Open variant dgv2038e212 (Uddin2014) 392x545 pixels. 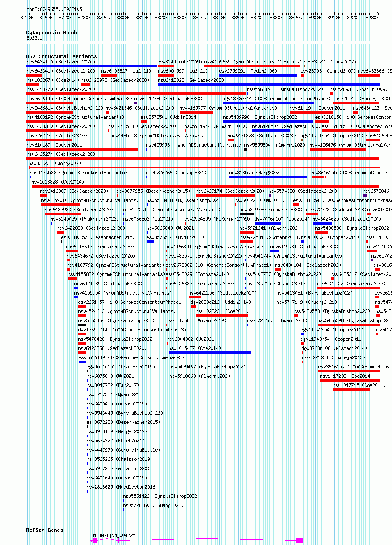tap(221, 302)
